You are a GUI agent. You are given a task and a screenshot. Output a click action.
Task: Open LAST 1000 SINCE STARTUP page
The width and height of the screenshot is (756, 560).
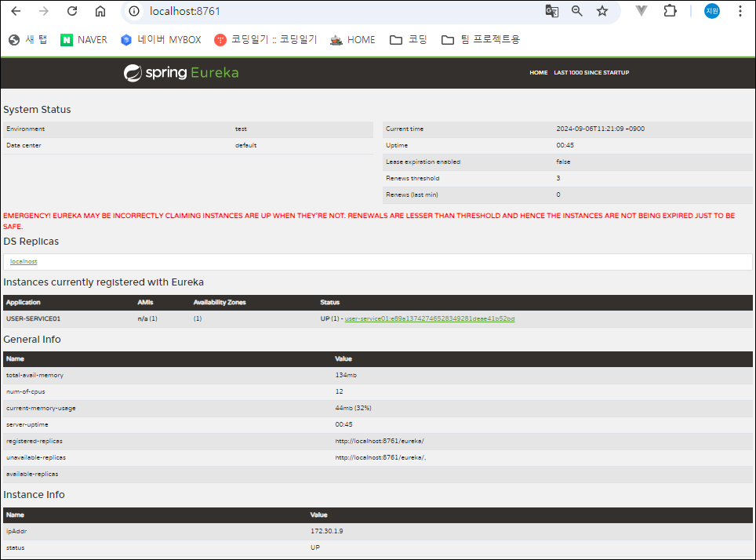click(591, 72)
